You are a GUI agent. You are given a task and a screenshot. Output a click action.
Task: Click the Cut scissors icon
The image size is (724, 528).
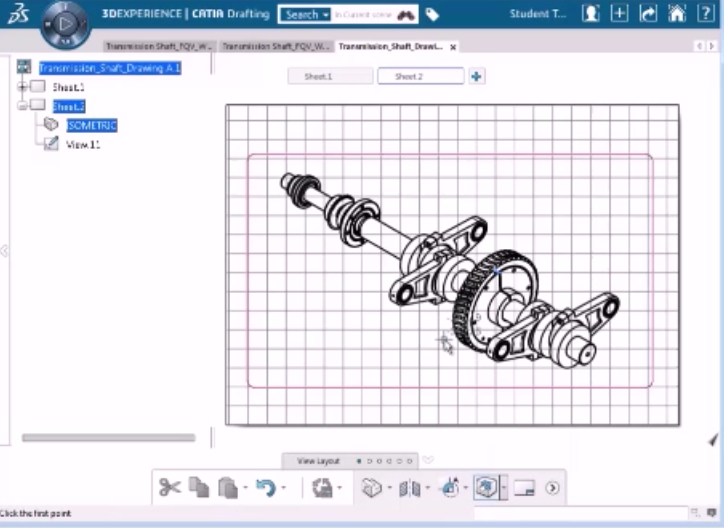170,487
